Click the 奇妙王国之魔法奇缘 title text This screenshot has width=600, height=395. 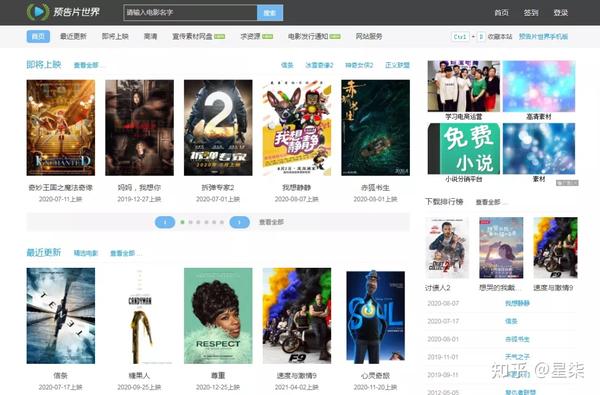click(61, 188)
